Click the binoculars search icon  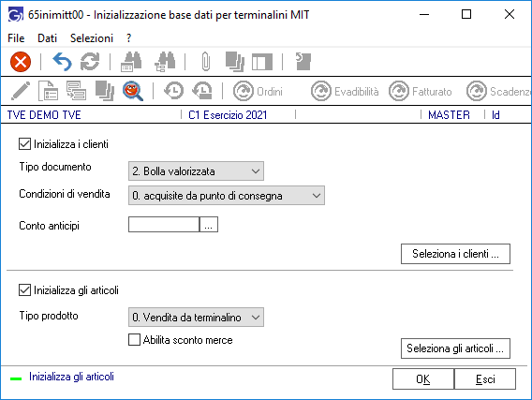coord(131,62)
